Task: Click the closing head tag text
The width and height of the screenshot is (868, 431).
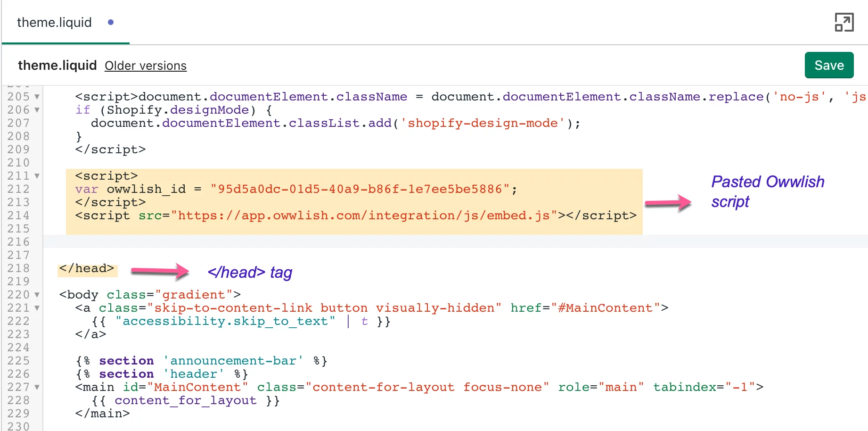Action: 87,268
